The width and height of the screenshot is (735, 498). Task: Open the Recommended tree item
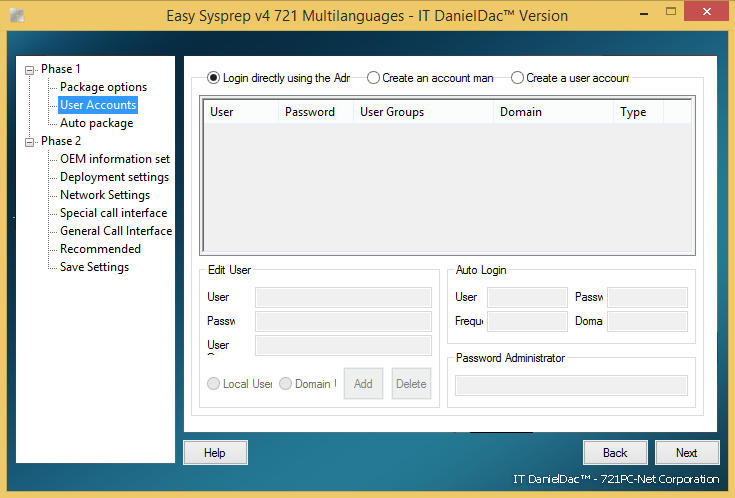pyautogui.click(x=100, y=249)
